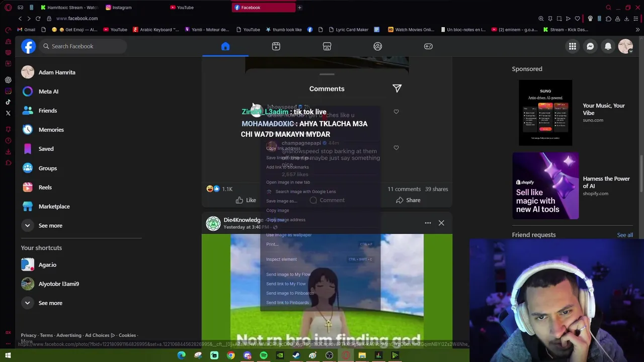Screen dimensions: 644x362
Task: Open Reels in the left sidebar
Action: (x=82, y=187)
